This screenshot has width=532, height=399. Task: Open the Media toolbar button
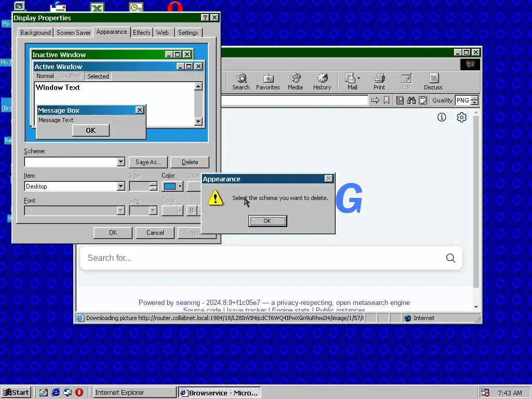[295, 82]
